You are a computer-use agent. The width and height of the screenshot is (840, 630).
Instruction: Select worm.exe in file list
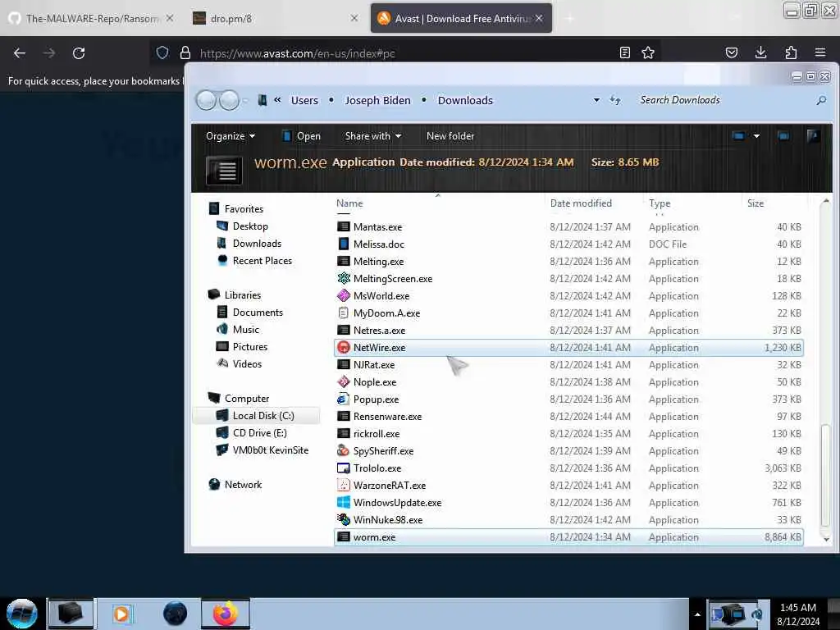568,536
